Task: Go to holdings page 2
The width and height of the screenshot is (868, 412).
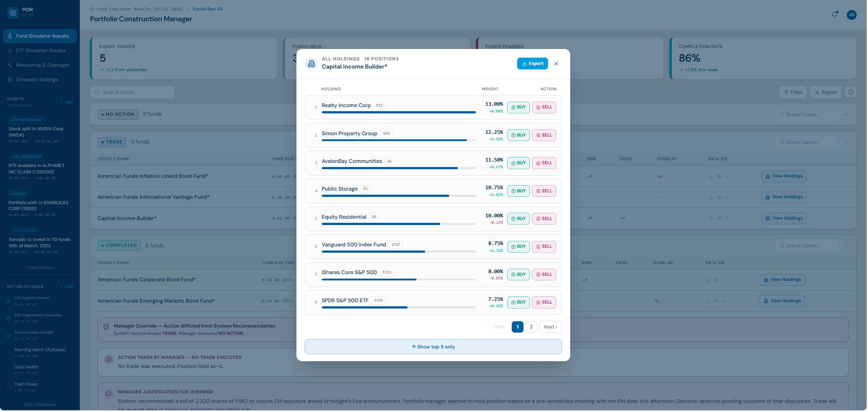Action: tap(531, 327)
